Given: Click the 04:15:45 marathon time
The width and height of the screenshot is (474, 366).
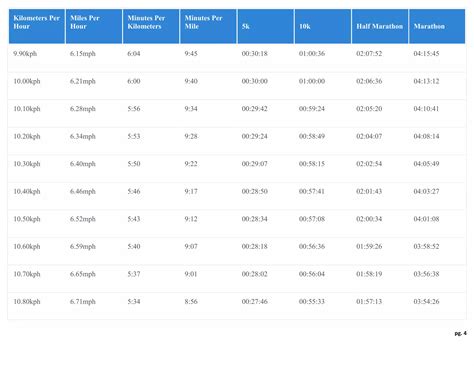Looking at the screenshot, I should (x=426, y=54).
